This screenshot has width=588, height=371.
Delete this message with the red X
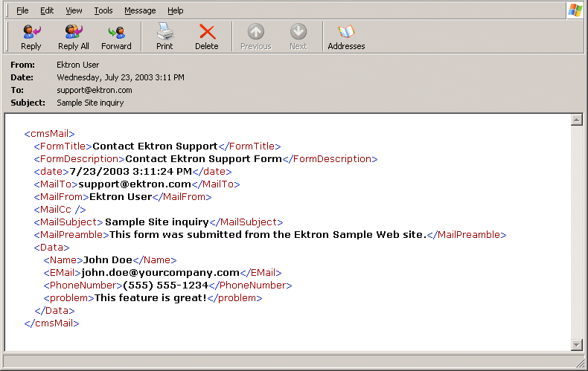[207, 37]
